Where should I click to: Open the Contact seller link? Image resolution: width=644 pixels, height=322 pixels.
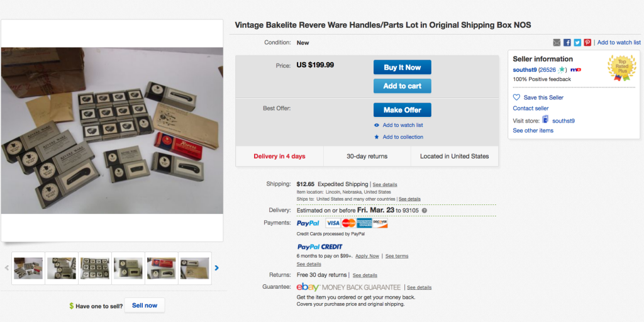click(x=531, y=108)
